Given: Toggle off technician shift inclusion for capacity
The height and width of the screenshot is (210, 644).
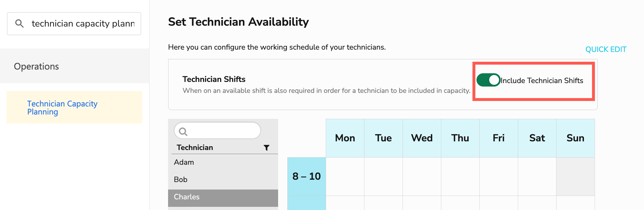Looking at the screenshot, I should coord(487,80).
